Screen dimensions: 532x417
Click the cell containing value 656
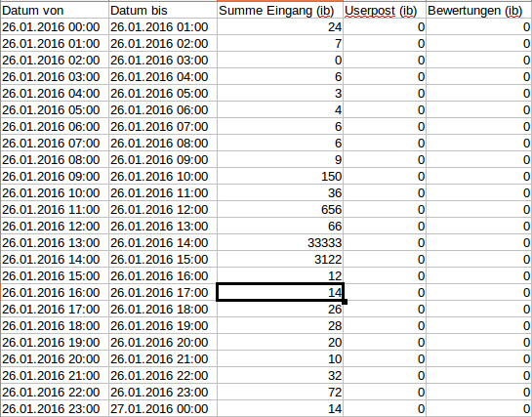280,210
